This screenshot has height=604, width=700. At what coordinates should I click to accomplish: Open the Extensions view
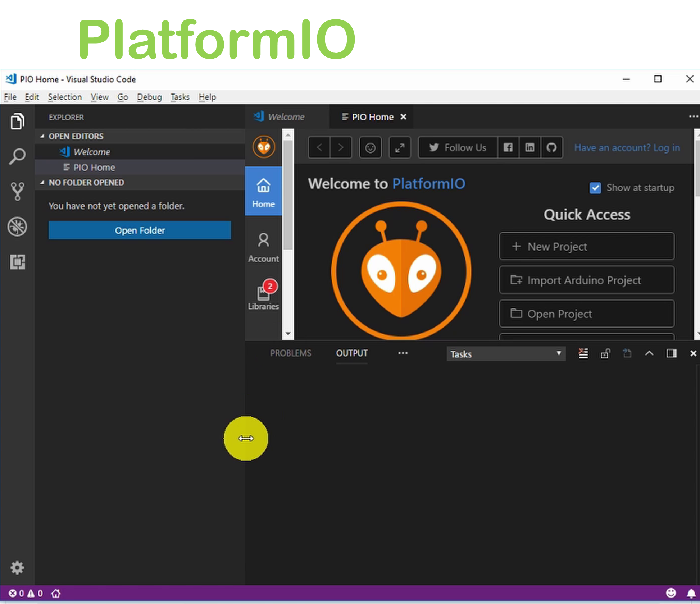tap(18, 262)
